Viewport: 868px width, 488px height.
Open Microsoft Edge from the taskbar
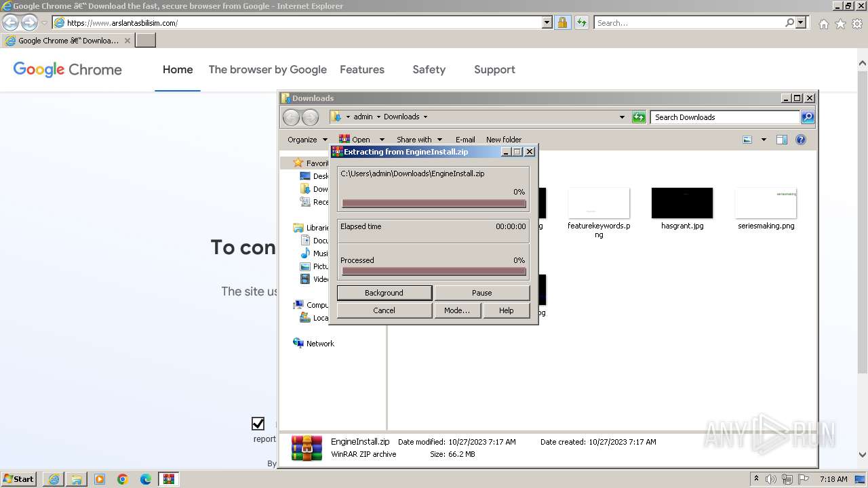145,479
